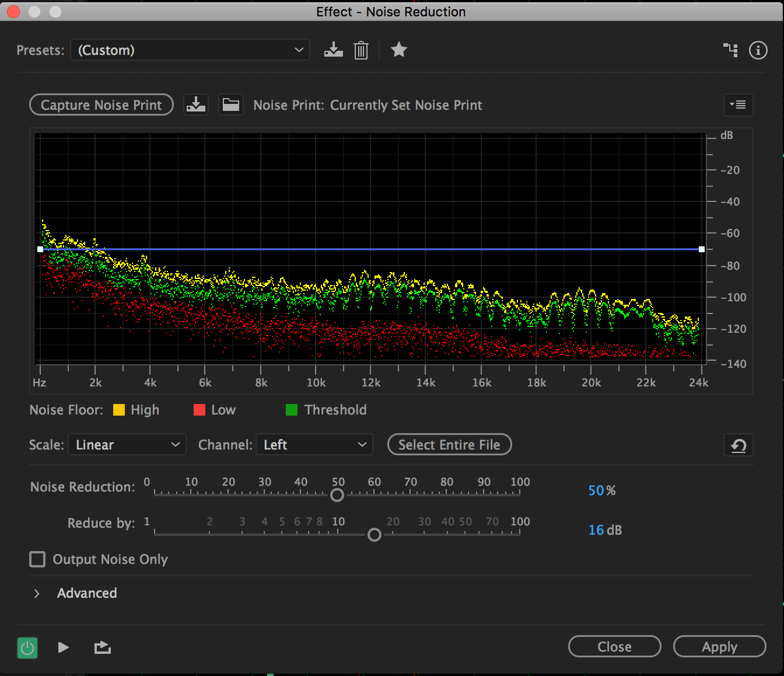This screenshot has width=784, height=676.
Task: Expand the Advanced section
Action: tap(37, 593)
